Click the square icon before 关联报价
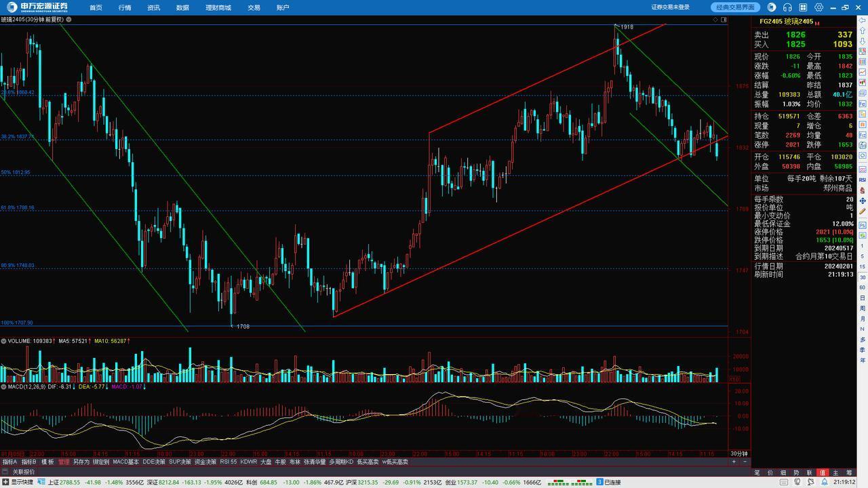Screen dimensions: 868x488 click(x=6, y=472)
